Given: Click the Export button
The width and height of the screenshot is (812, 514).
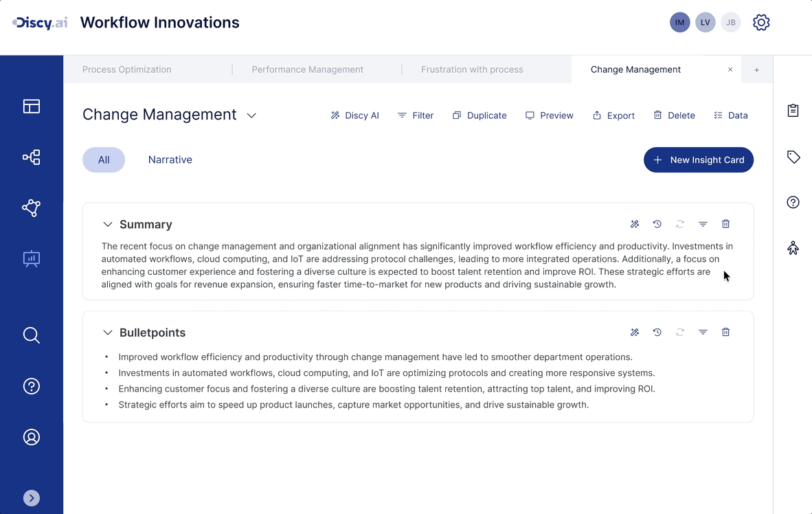Looking at the screenshot, I should click(613, 115).
